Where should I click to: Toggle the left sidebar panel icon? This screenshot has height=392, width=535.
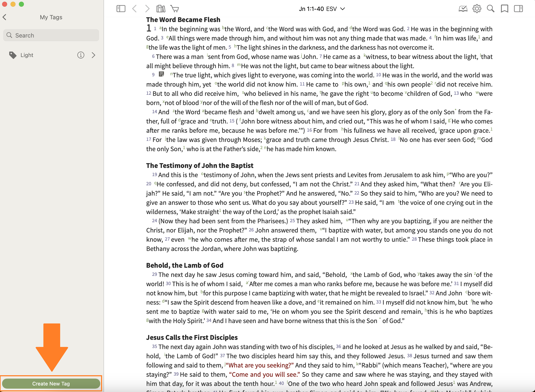click(121, 9)
